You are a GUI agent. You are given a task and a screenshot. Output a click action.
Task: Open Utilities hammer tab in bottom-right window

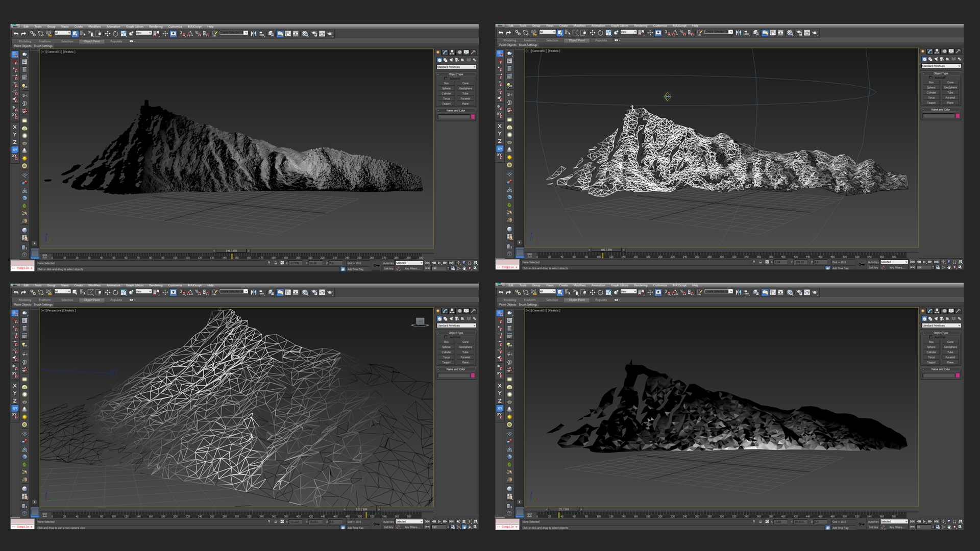[x=958, y=311]
